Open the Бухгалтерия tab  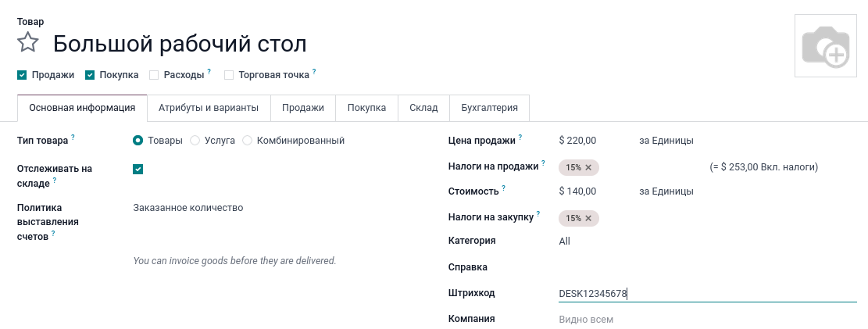click(x=489, y=108)
